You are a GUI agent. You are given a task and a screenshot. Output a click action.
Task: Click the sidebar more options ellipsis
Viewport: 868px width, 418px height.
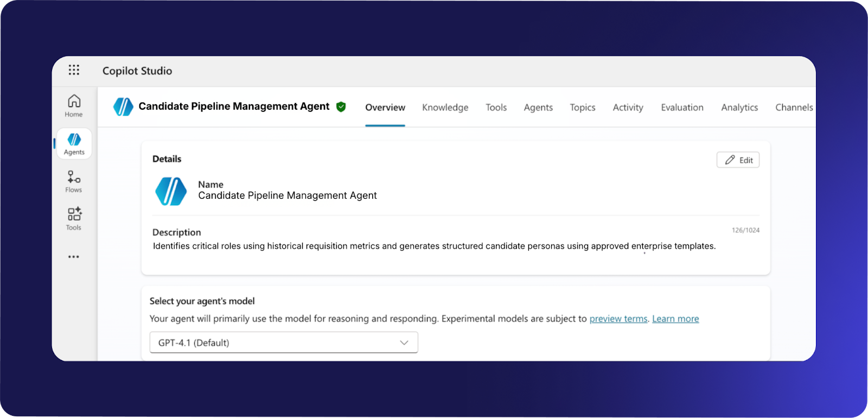pyautogui.click(x=74, y=257)
